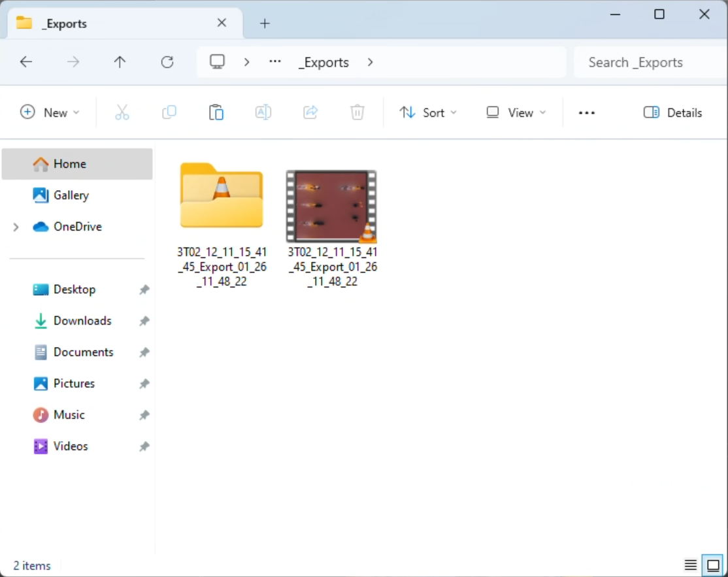Select OneDrive in the sidebar
The width and height of the screenshot is (728, 577).
77,227
